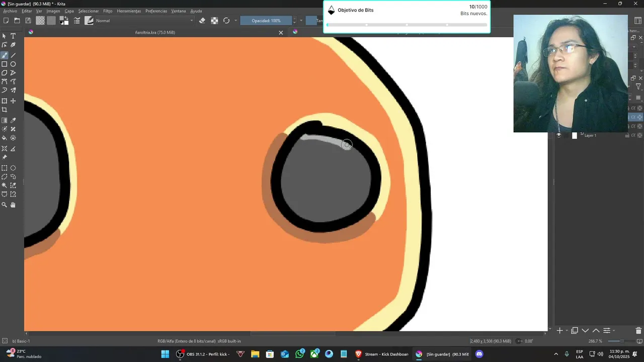Open the layers panel hamburger options
This screenshot has height=362, width=644.
coord(638,98)
